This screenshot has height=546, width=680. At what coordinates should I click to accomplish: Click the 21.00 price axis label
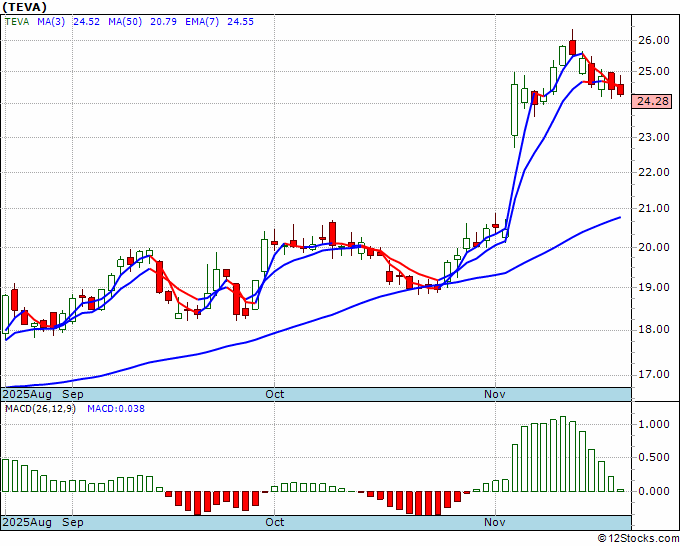[x=654, y=209]
